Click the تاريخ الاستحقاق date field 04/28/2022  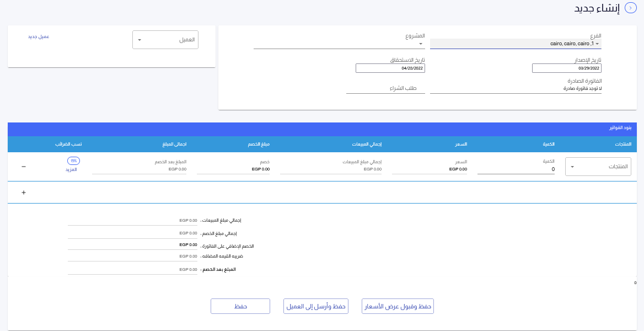390,68
